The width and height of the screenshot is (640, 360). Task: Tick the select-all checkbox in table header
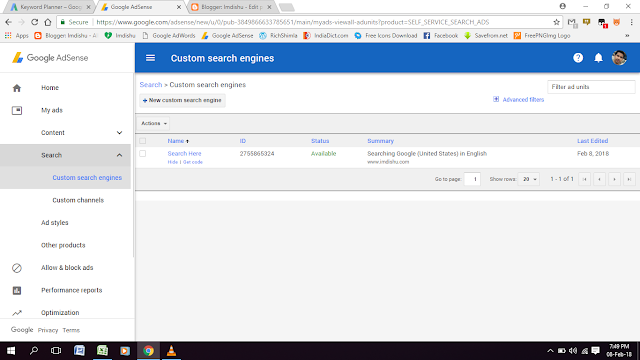tap(142, 141)
